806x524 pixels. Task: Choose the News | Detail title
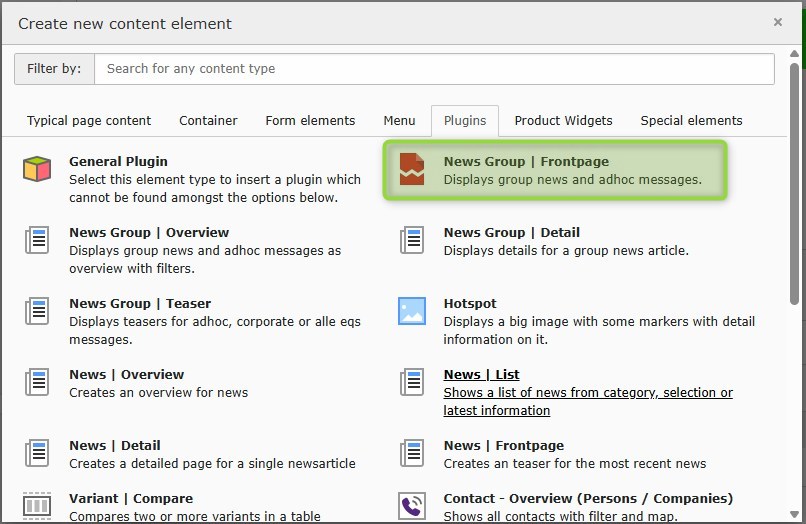(x=114, y=446)
